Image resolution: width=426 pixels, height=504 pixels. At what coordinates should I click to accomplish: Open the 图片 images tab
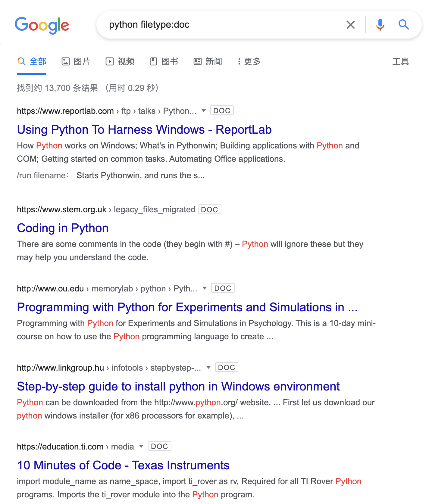pos(76,62)
